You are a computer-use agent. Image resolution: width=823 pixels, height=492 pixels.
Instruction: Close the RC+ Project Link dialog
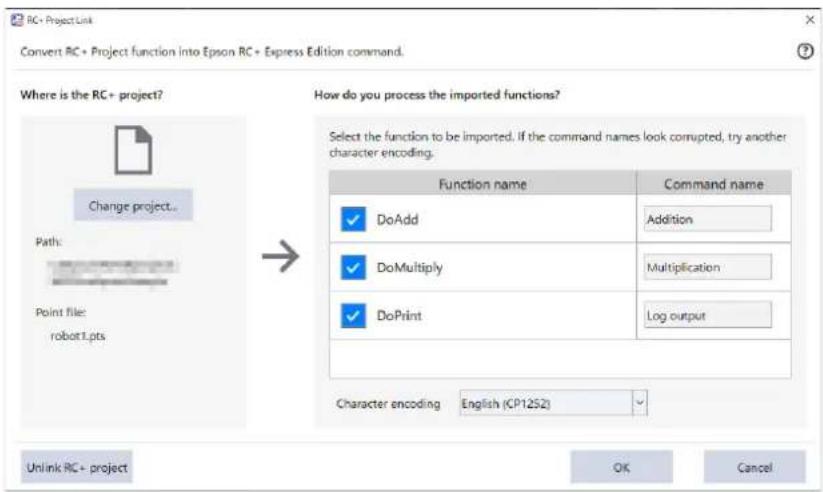810,20
